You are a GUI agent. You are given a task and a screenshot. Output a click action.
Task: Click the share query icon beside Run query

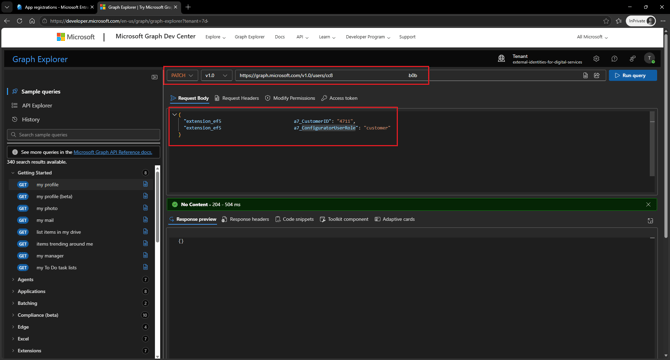597,76
